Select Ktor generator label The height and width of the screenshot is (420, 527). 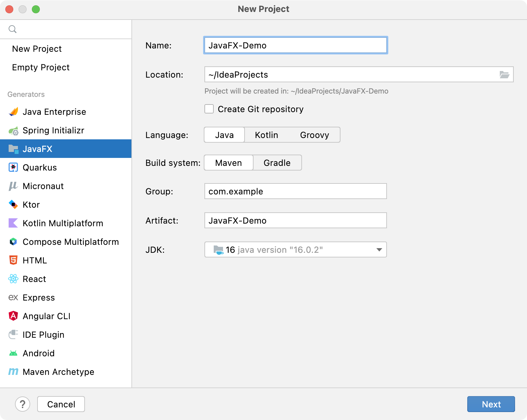point(31,205)
